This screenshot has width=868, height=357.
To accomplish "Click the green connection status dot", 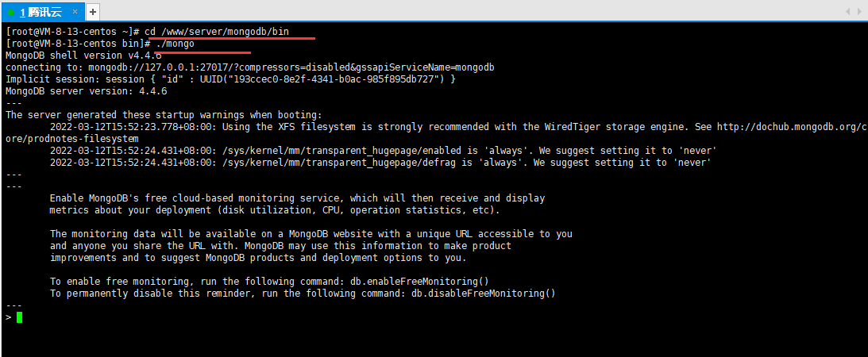I will point(11,12).
